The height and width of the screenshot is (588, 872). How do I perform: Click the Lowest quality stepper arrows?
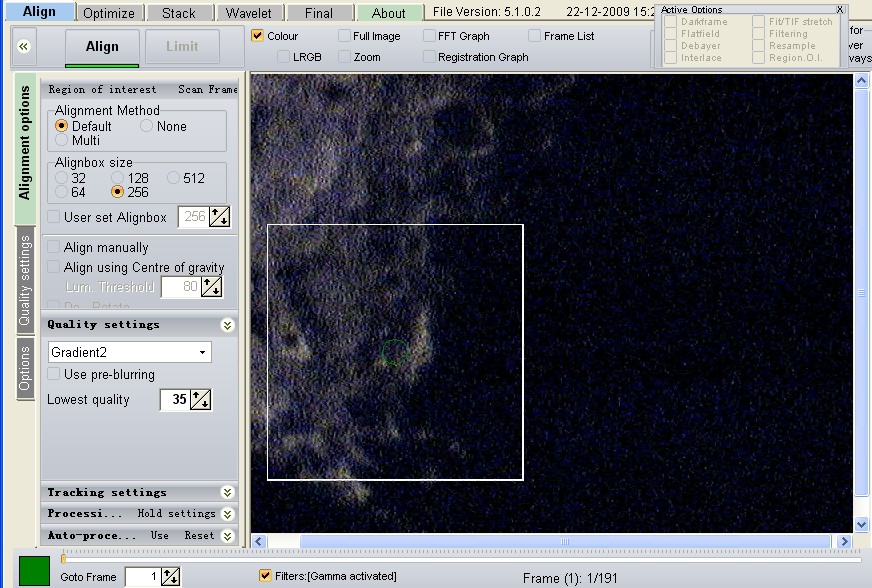(x=201, y=400)
